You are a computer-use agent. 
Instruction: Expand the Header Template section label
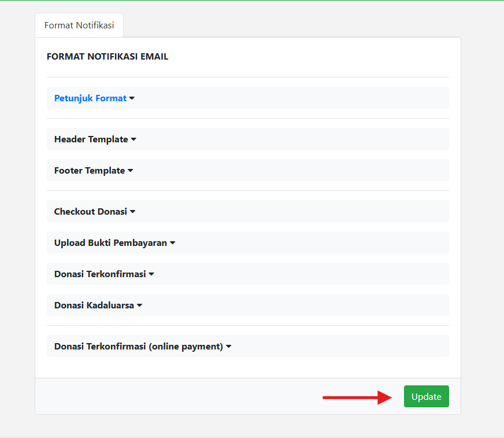tap(91, 139)
